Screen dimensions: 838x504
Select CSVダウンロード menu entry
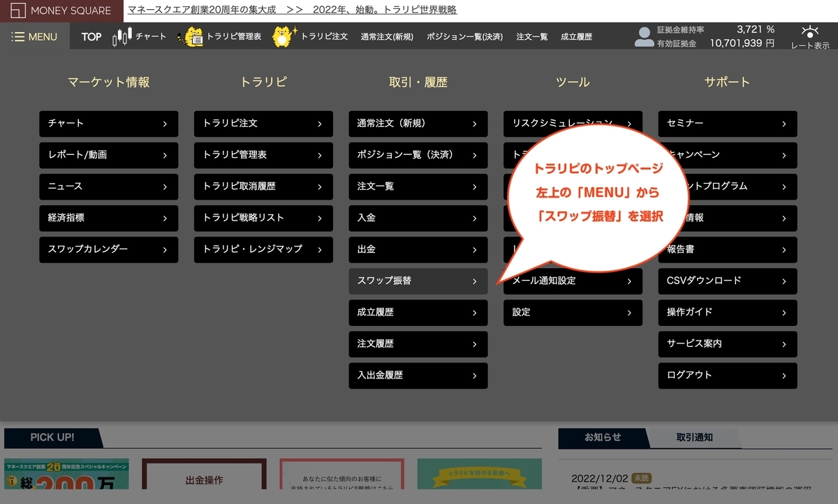click(728, 281)
